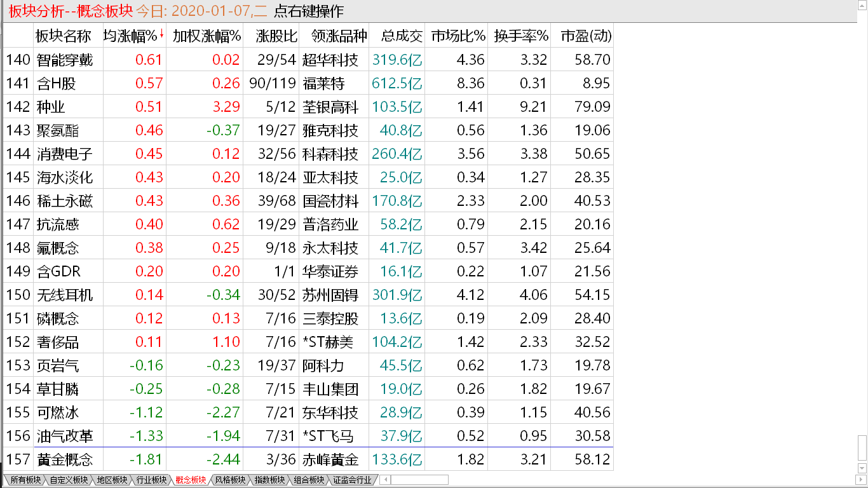This screenshot has width=868, height=488.
Task: Select the 智能穿戴 sector row
Action: pyautogui.click(x=308, y=60)
